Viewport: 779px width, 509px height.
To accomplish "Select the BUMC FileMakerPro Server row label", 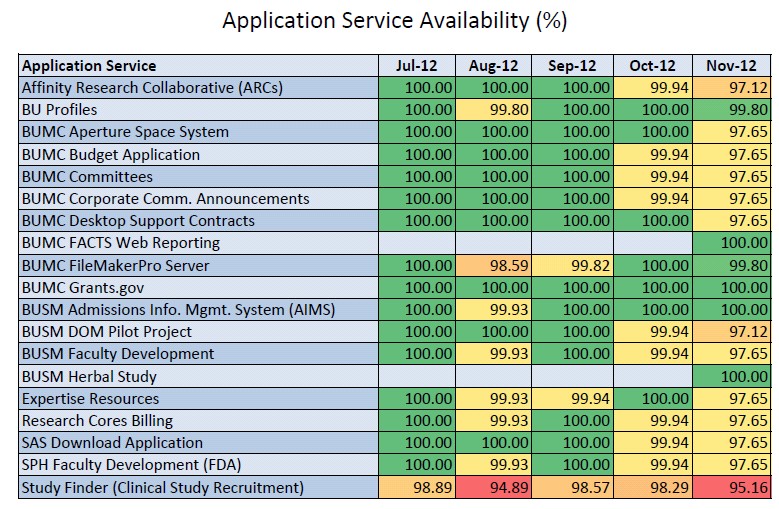I will [x=199, y=265].
